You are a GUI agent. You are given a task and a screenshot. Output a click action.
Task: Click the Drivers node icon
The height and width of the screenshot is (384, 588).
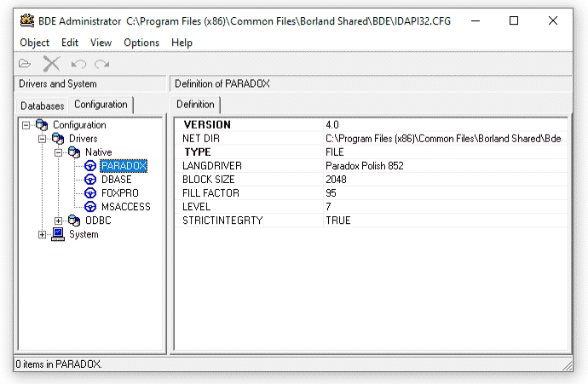tap(58, 139)
